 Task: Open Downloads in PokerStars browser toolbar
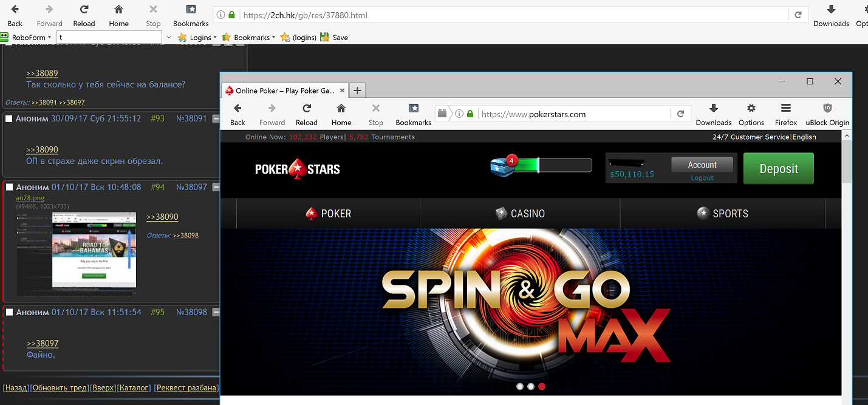point(714,114)
